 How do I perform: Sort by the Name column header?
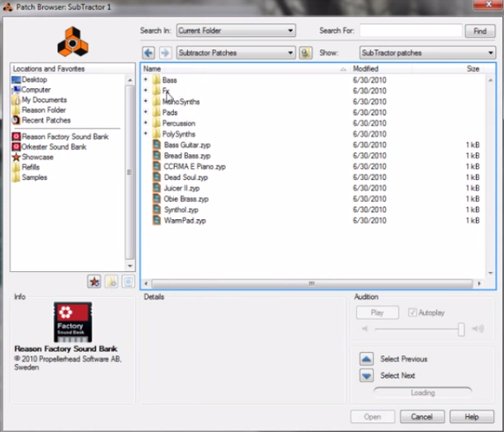point(246,68)
